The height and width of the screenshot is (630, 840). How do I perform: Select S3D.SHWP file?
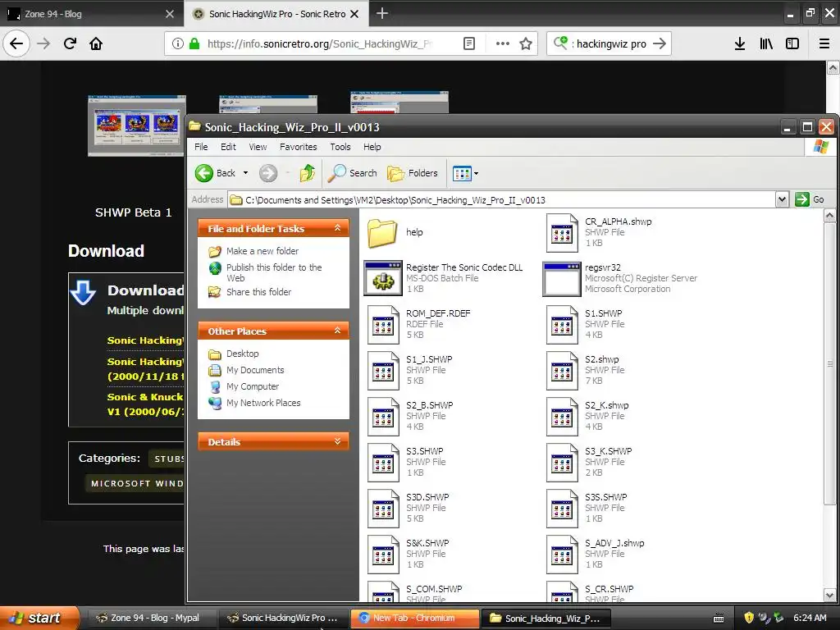click(409, 509)
